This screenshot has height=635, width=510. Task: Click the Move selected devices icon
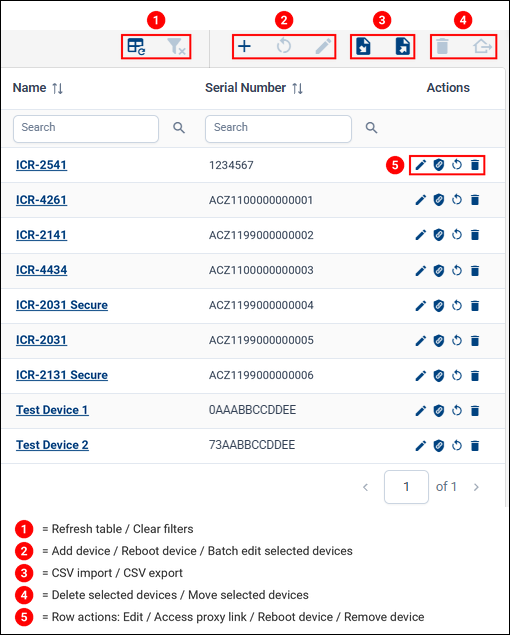click(x=482, y=47)
